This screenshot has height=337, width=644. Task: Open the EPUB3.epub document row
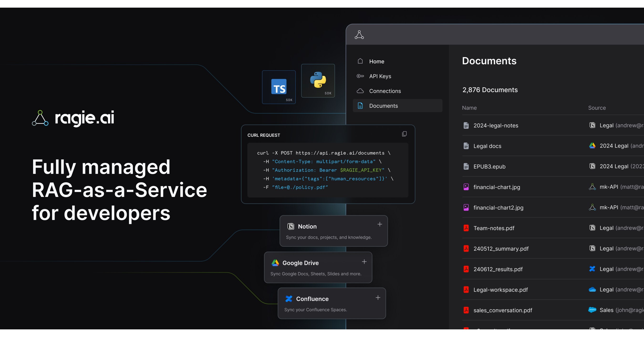pyautogui.click(x=489, y=166)
